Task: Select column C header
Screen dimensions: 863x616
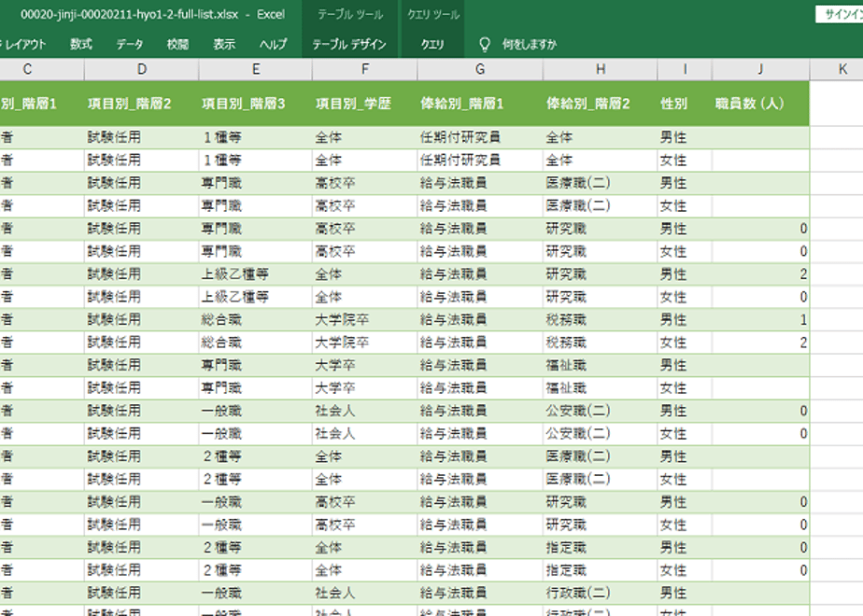Action: coord(42,69)
